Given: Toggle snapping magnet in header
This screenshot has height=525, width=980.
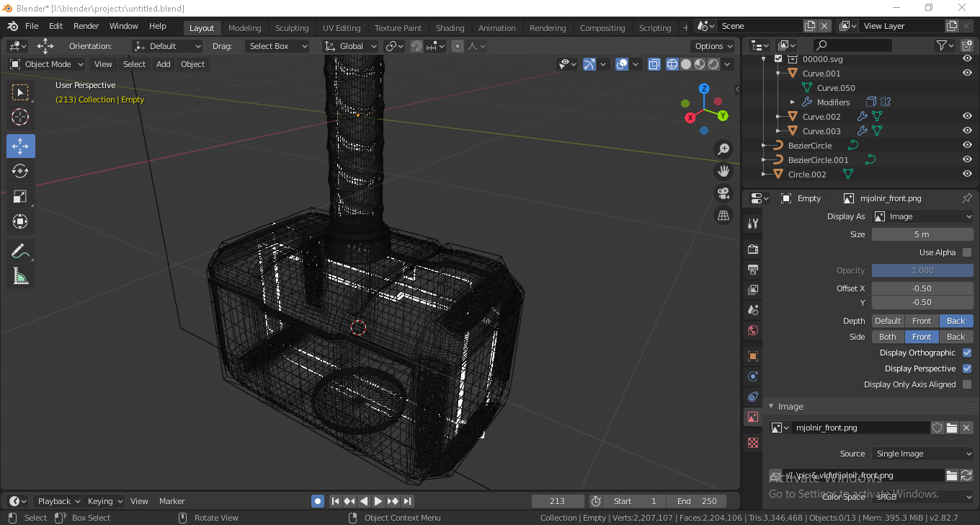Looking at the screenshot, I should (x=416, y=46).
